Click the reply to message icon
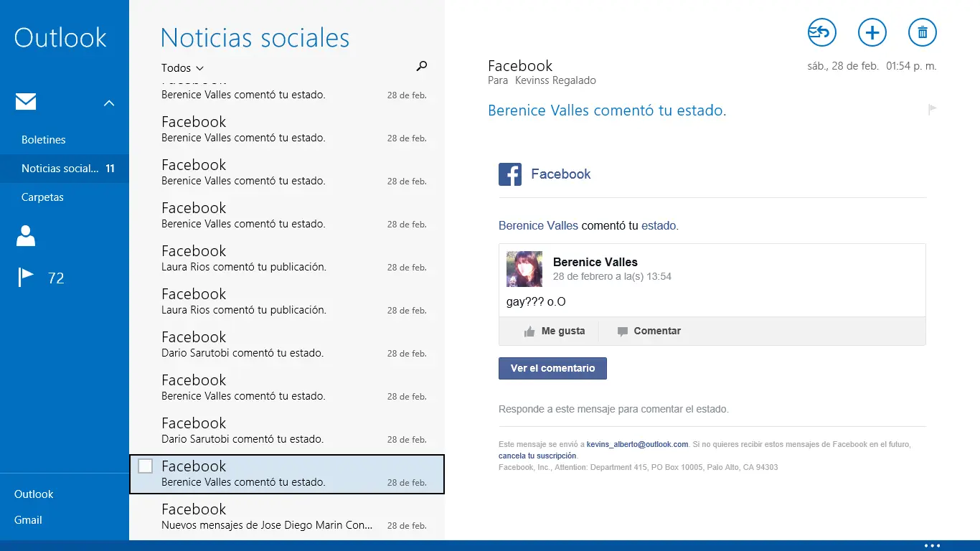 coord(822,32)
